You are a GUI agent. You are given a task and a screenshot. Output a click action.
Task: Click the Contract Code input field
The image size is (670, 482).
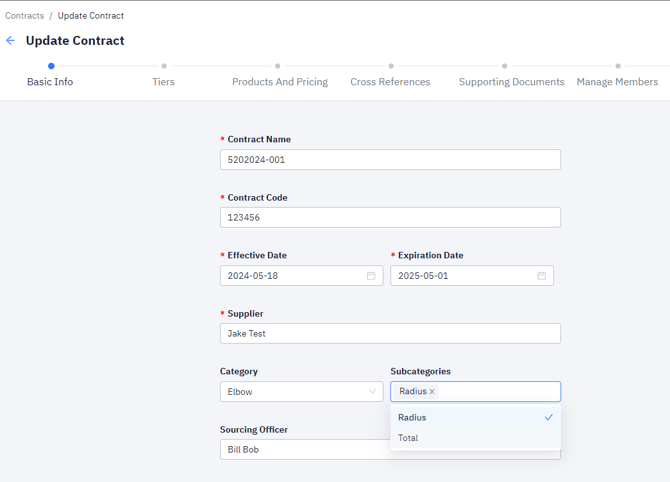(x=390, y=218)
